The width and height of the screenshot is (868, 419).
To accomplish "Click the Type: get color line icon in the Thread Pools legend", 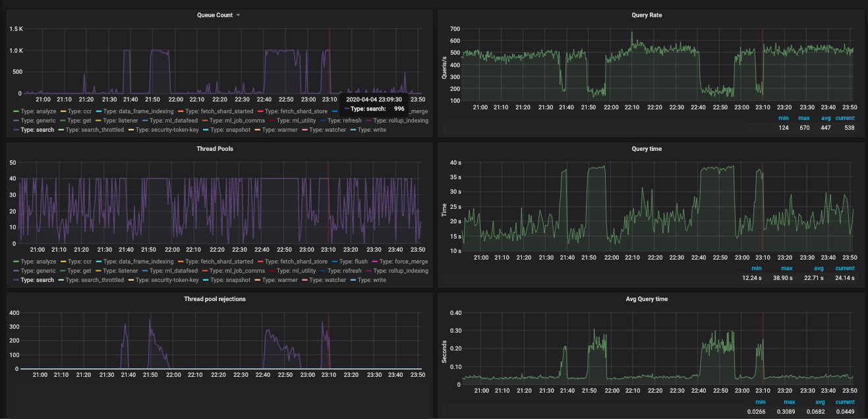I will [x=63, y=271].
